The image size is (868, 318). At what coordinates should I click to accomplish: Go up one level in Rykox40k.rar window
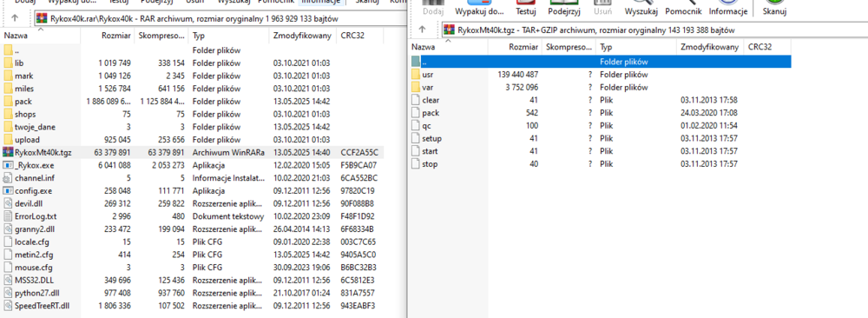tap(15, 17)
